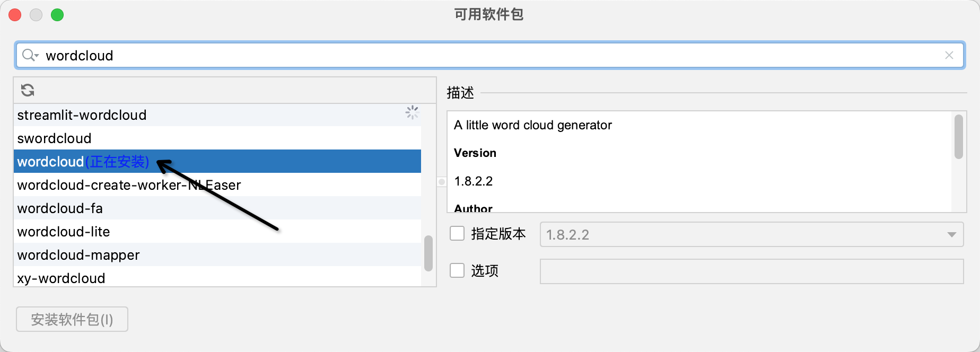Tick the 选项 checkbox
980x352 pixels.
click(x=457, y=271)
